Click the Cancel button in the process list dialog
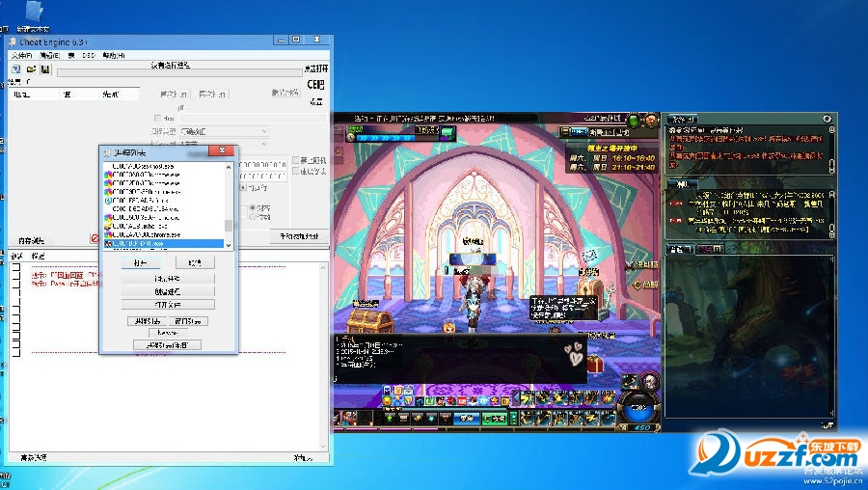This screenshot has height=490, width=868. point(195,263)
